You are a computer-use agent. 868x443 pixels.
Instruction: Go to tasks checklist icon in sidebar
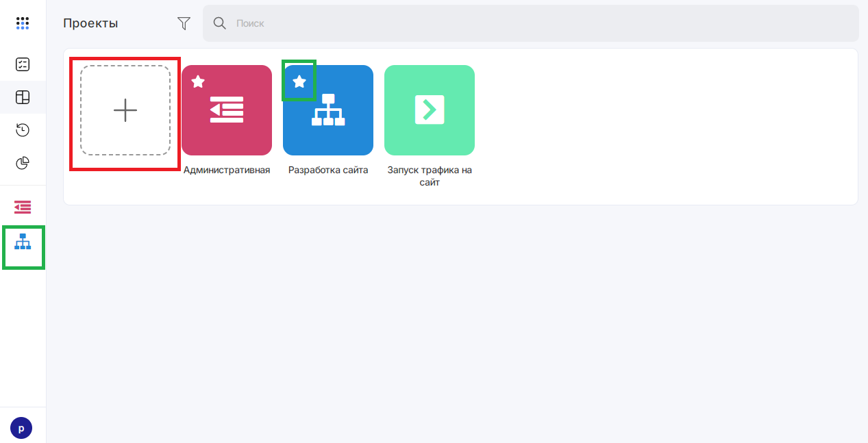(x=23, y=64)
